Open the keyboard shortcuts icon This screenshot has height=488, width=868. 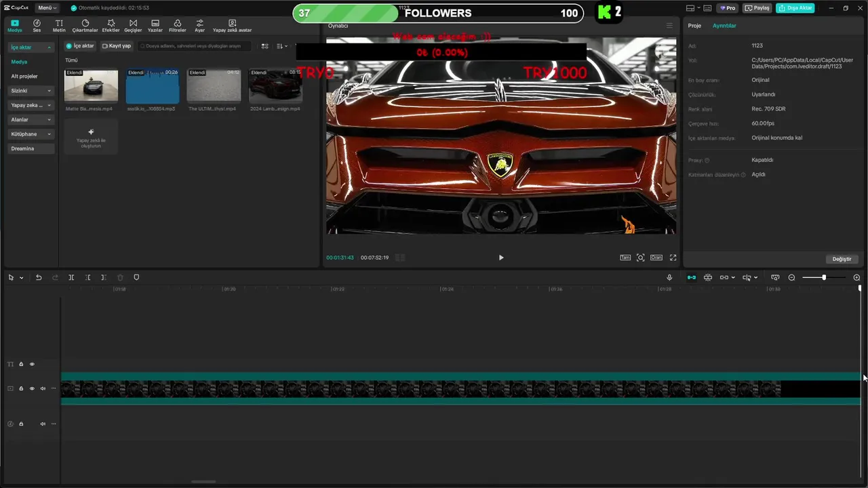(707, 8)
